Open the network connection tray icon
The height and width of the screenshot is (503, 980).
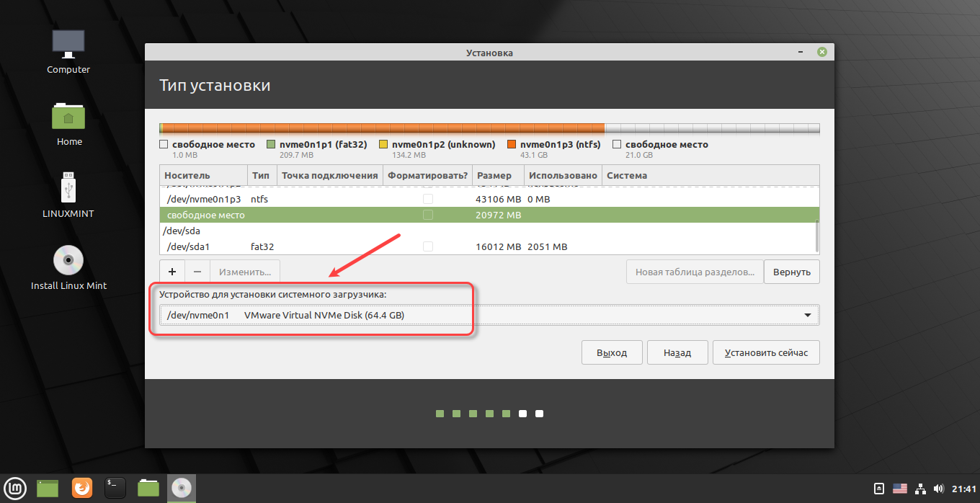coord(921,488)
